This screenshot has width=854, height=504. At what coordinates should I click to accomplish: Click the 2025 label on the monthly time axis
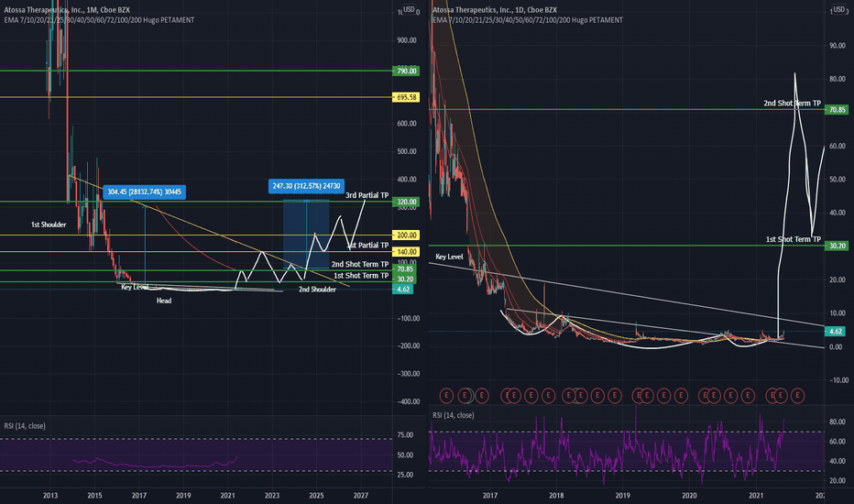(316, 495)
